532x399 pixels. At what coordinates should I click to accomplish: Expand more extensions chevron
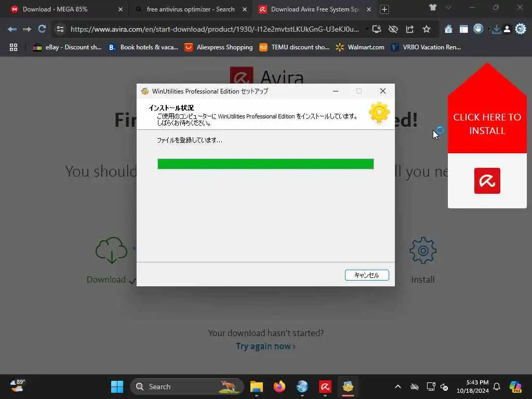coord(489,29)
